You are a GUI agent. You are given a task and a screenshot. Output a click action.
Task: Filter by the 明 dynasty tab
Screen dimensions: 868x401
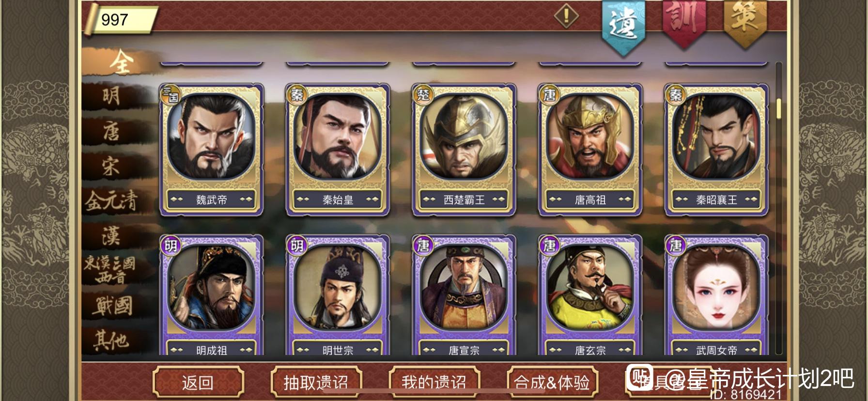[111, 95]
